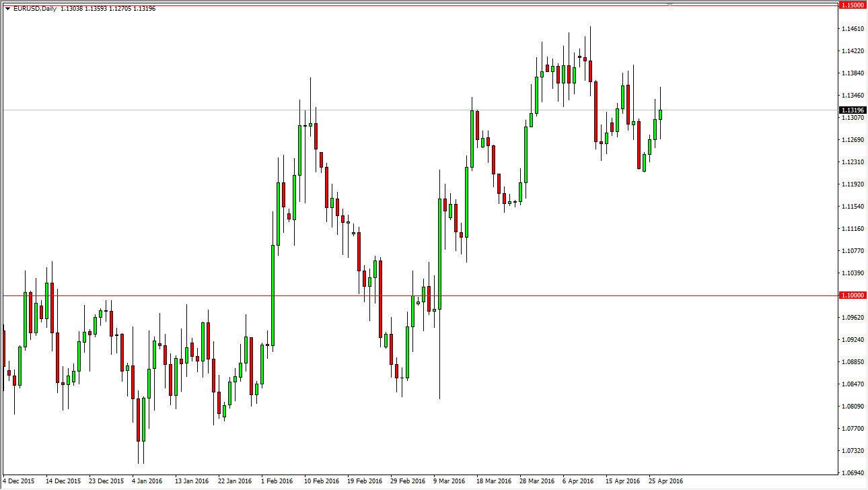The height and width of the screenshot is (490, 868).
Task: Select the highest candle wick near 6 Apr 2016
Action: [590, 30]
